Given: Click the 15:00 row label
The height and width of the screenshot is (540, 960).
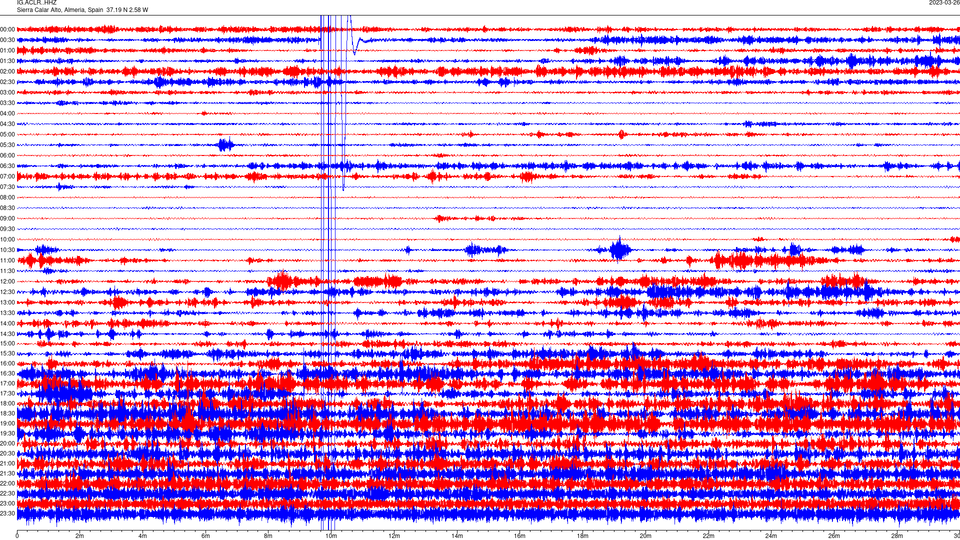Looking at the screenshot, I should tap(7, 343).
